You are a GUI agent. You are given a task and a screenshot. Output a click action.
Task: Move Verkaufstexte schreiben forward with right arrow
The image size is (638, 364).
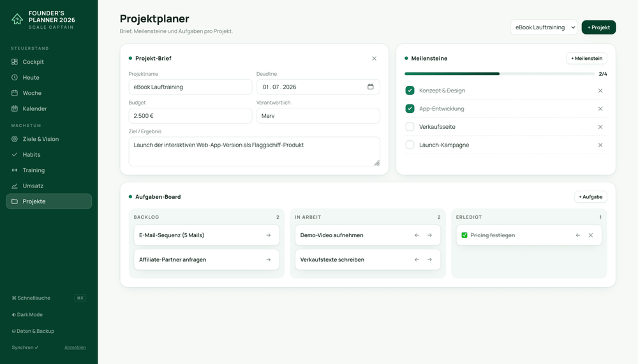pos(429,259)
